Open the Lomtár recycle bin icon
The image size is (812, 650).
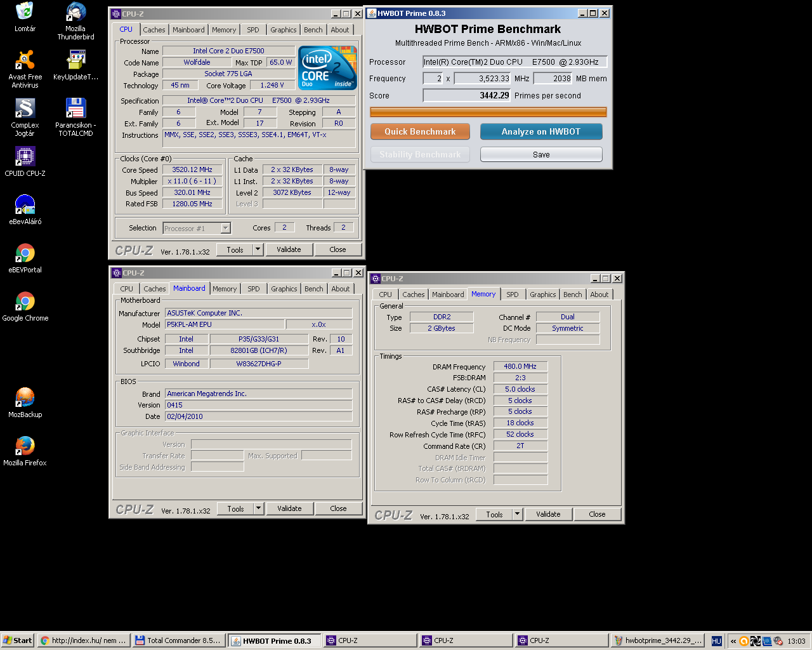(x=25, y=16)
